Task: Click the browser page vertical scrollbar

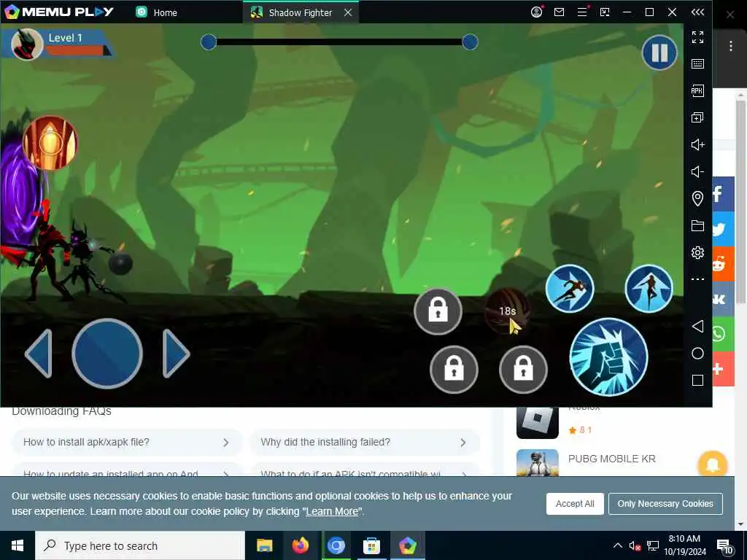Action: (x=740, y=201)
